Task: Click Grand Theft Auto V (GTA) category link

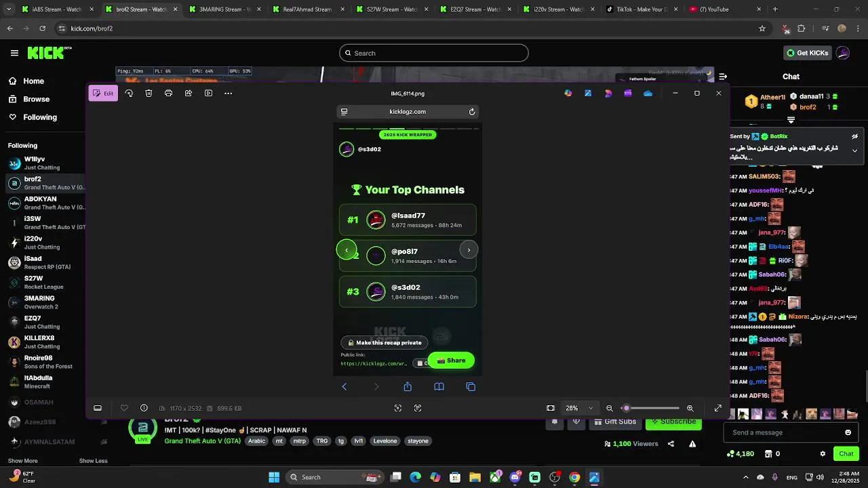Action: tap(202, 441)
